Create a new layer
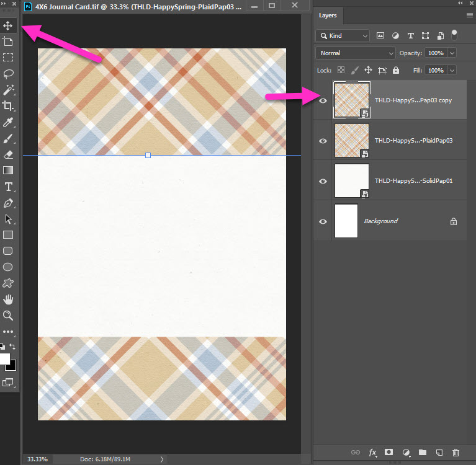The width and height of the screenshot is (476, 465). (439, 453)
